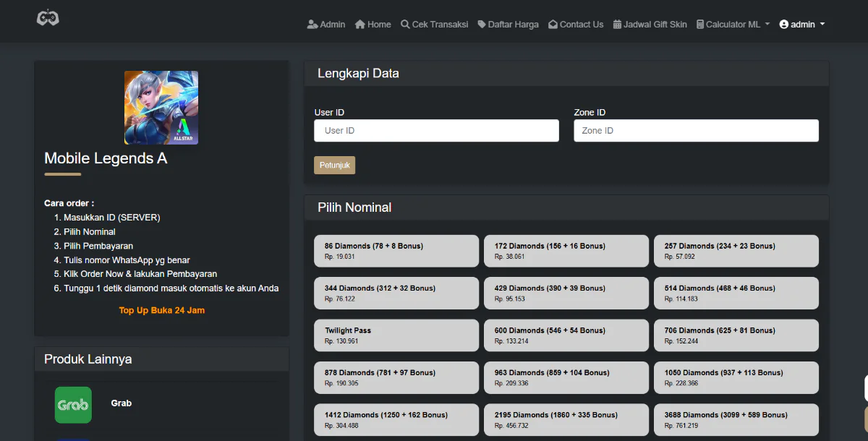Open the Home page link

373,25
